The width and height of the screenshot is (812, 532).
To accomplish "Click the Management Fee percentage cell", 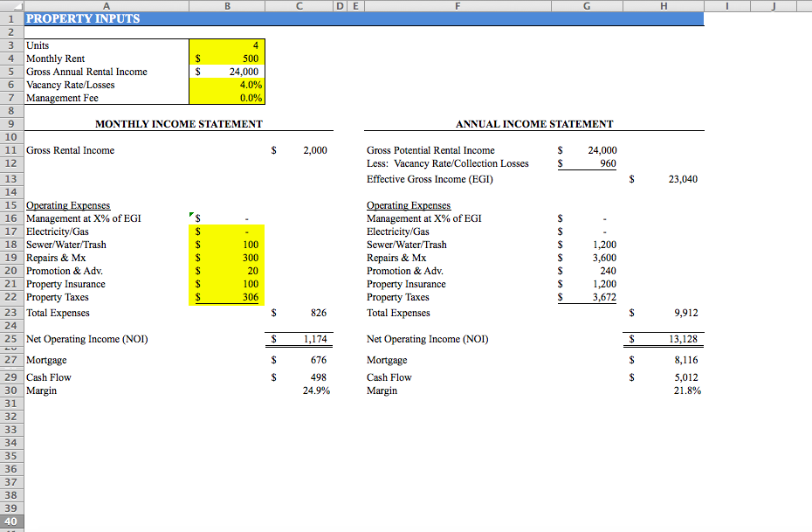I will pos(227,98).
